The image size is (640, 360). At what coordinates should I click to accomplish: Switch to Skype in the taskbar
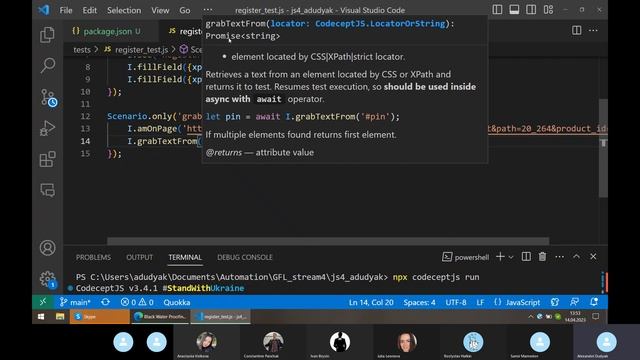tap(99, 317)
